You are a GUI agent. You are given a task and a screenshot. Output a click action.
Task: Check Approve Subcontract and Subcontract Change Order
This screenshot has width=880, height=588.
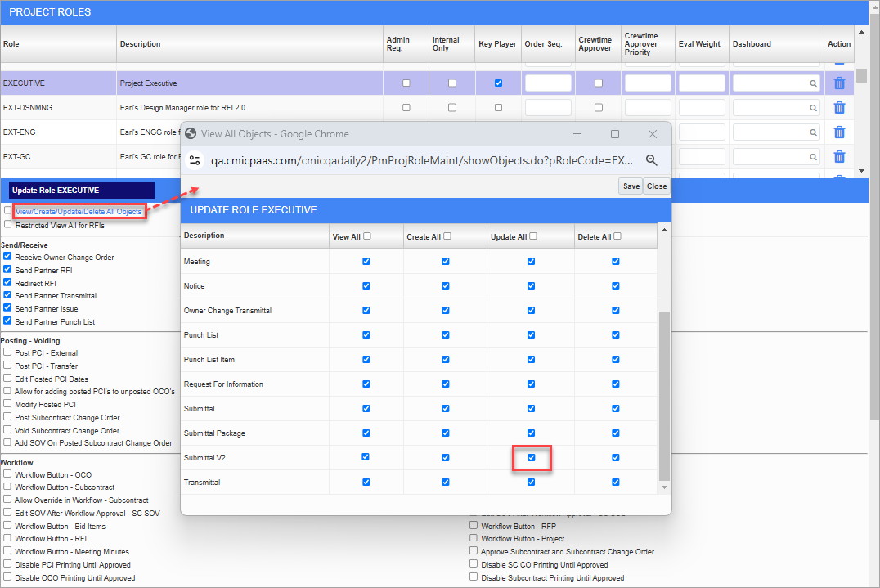(474, 550)
